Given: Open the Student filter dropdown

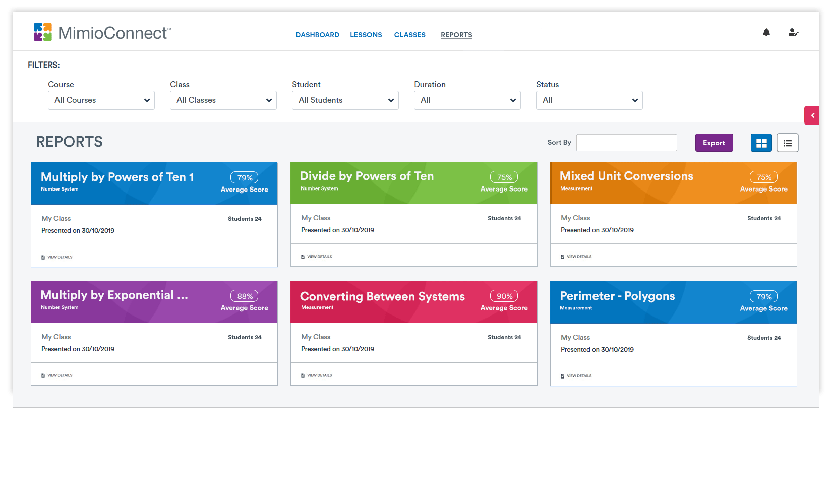Looking at the screenshot, I should point(345,100).
